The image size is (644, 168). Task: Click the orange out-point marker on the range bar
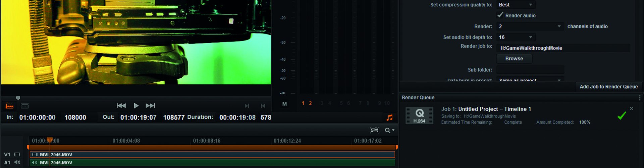tap(397, 147)
